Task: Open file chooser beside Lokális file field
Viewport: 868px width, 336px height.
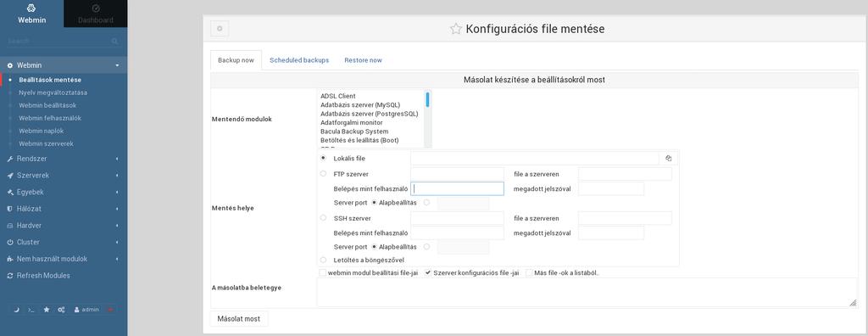Action: click(x=668, y=158)
